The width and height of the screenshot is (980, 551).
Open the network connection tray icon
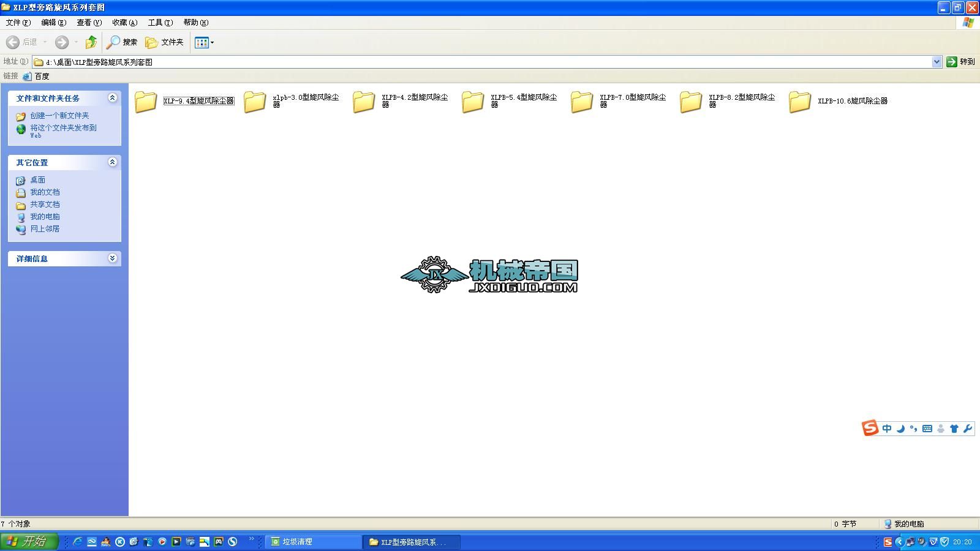coord(911,542)
